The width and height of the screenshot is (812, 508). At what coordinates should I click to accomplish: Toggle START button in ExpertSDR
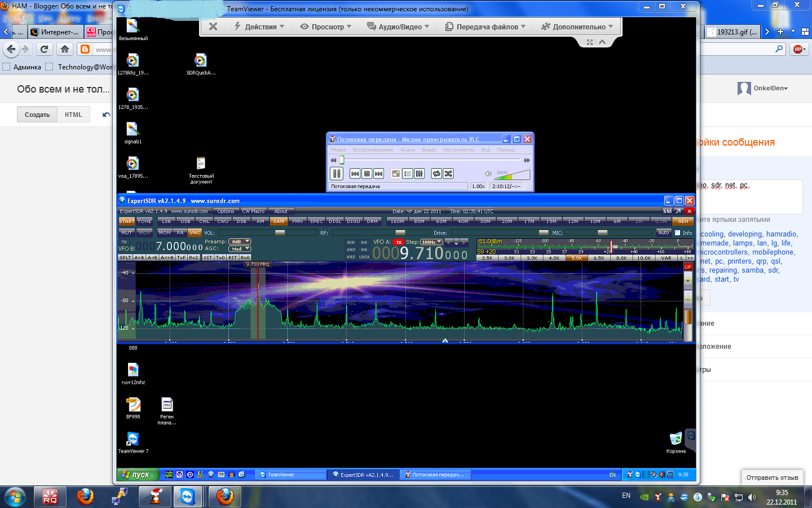click(127, 221)
